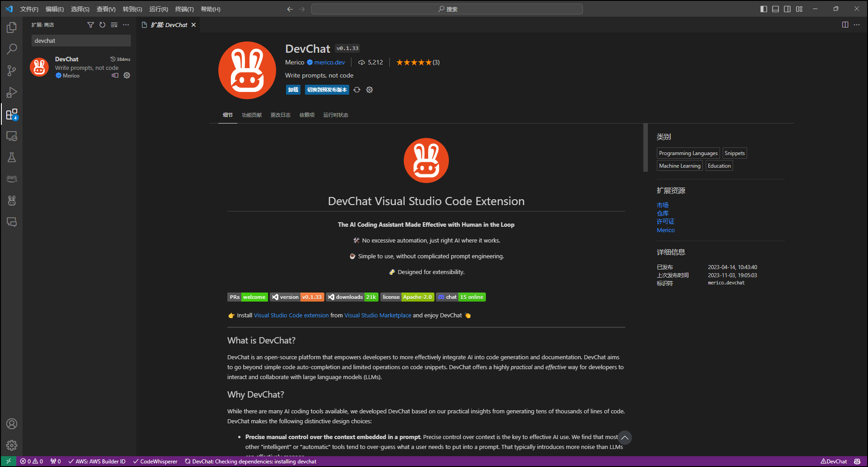
Task: Open the 许可证 license link
Action: [x=665, y=221]
